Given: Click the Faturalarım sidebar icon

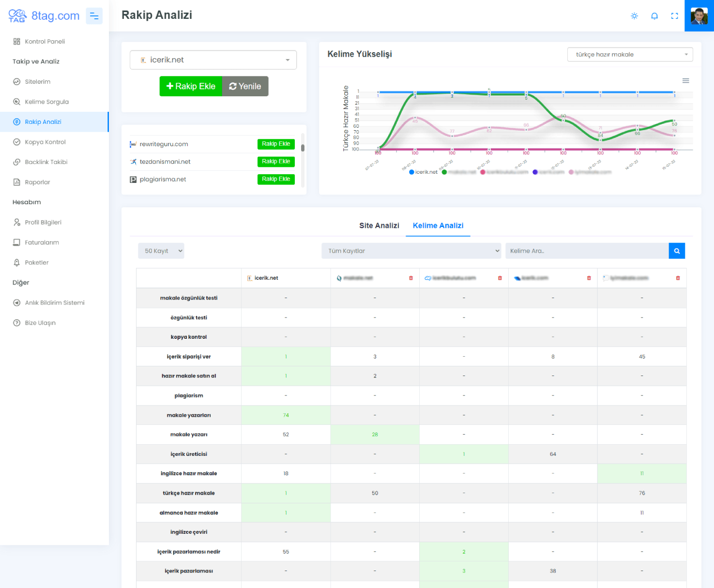Looking at the screenshot, I should pos(16,242).
